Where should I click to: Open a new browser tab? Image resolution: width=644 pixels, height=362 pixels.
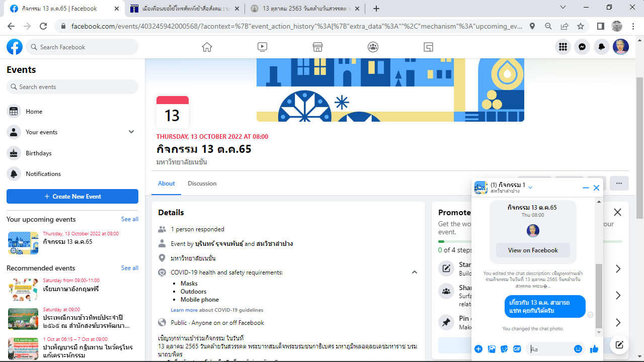[376, 9]
